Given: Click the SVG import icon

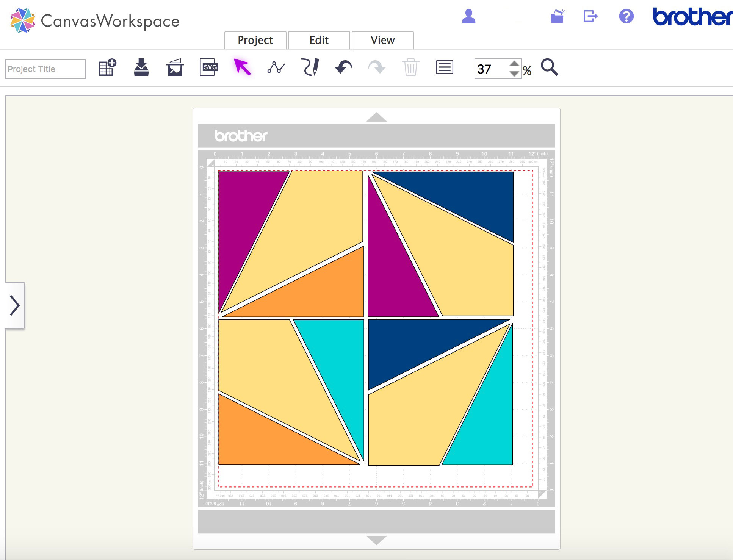Looking at the screenshot, I should click(209, 67).
